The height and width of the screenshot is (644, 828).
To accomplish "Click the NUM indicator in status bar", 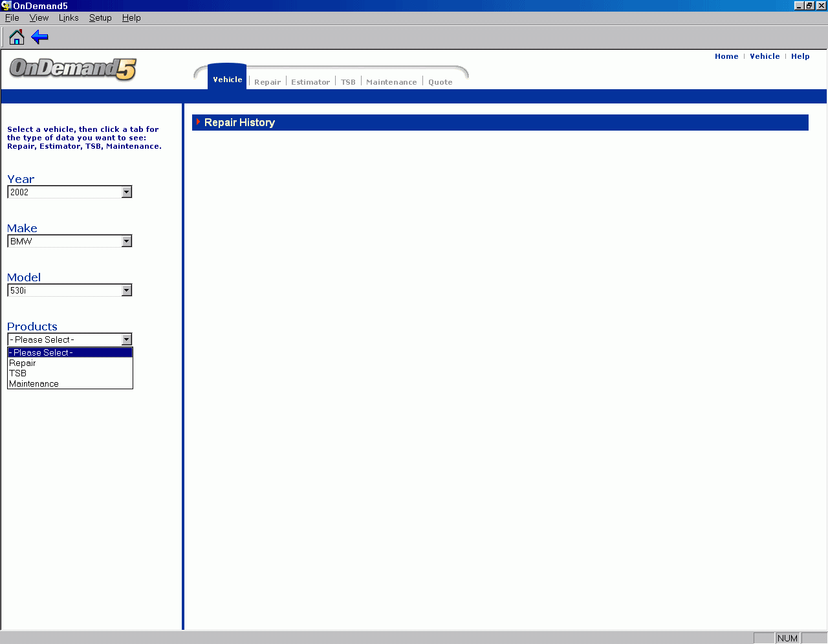I will (x=787, y=638).
